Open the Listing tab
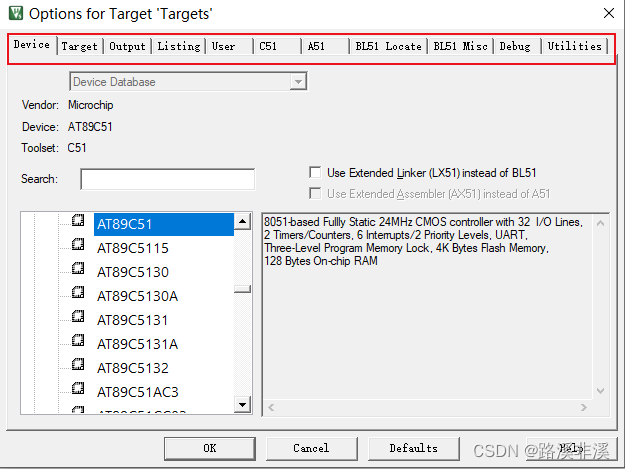The width and height of the screenshot is (625, 469). tap(179, 46)
